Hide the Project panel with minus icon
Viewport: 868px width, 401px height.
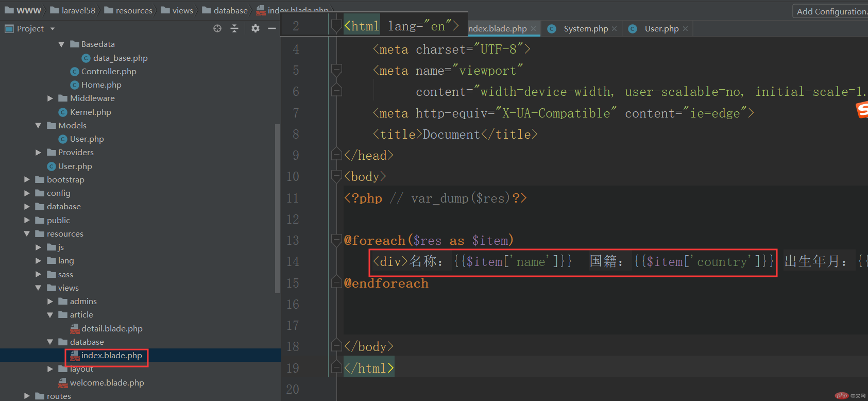tap(272, 28)
